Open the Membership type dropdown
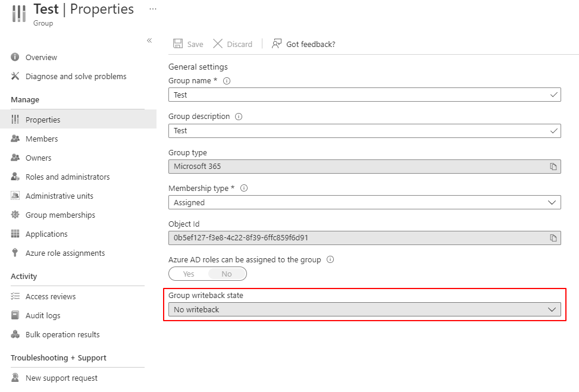 pos(364,202)
